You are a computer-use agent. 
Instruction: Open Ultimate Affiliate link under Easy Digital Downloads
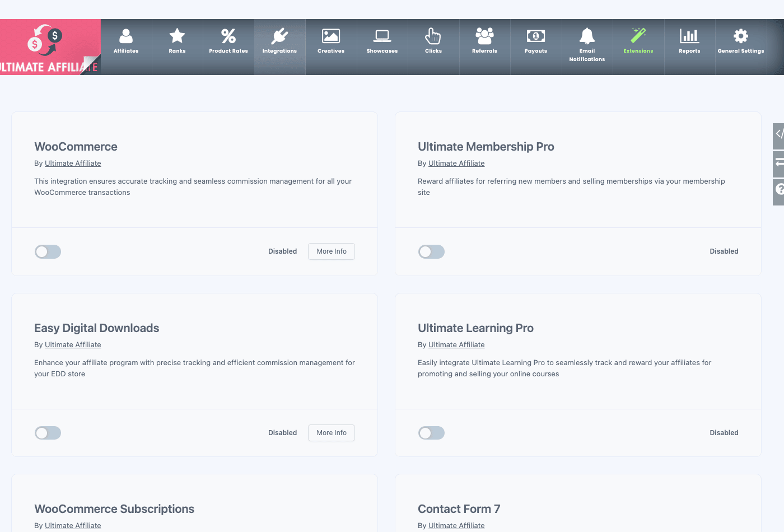point(73,345)
